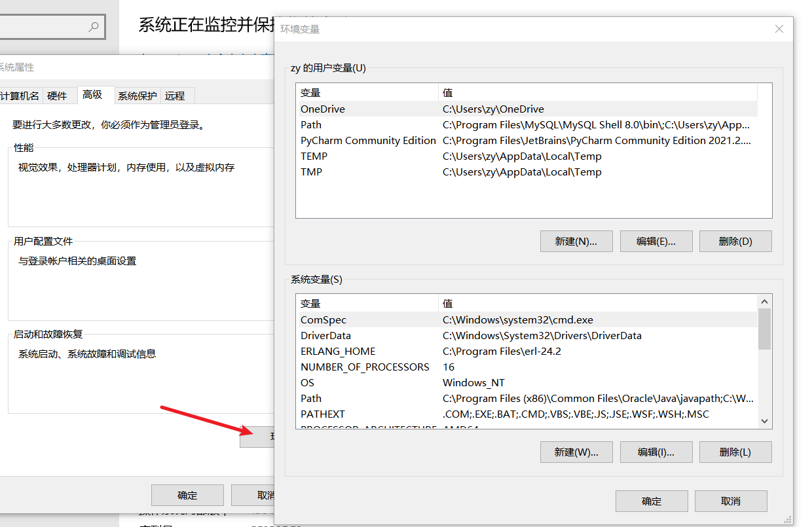Select the PATHEXT system variable

[x=526, y=414]
